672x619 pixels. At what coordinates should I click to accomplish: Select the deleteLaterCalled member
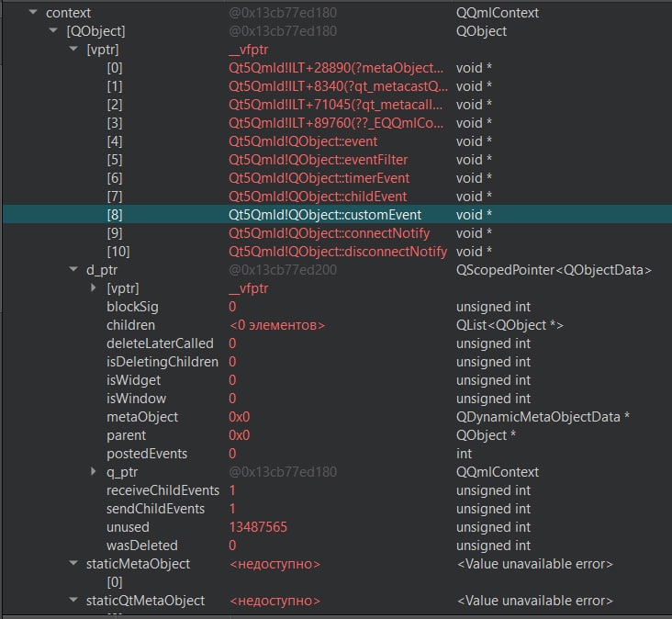point(160,343)
